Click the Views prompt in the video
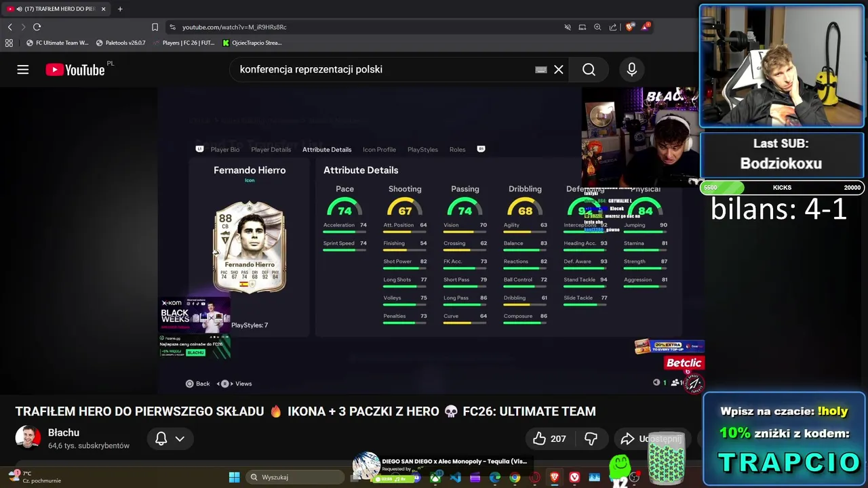Screen dimensions: 868x488 (x=236, y=384)
